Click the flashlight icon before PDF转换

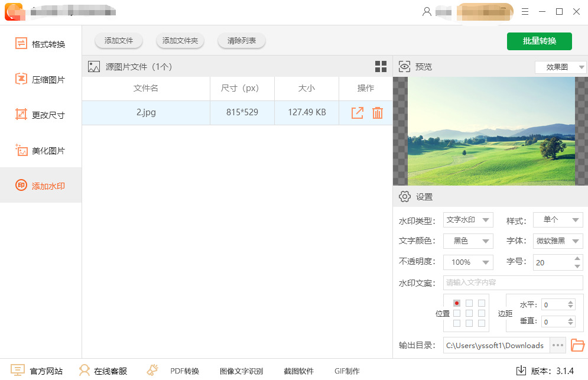click(152, 370)
